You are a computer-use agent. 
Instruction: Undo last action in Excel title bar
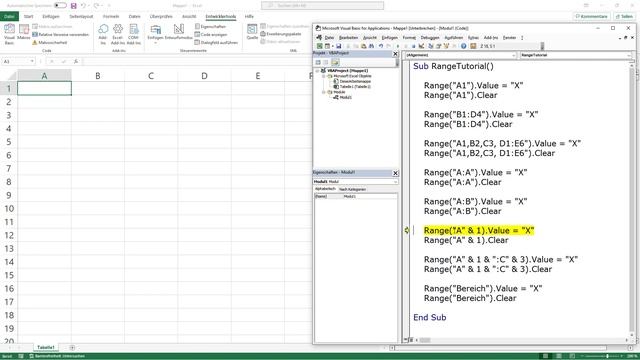83,6
